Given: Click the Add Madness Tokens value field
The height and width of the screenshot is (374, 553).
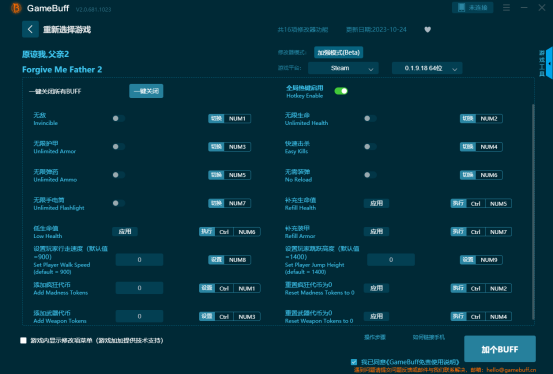Looking at the screenshot, I should [x=139, y=288].
